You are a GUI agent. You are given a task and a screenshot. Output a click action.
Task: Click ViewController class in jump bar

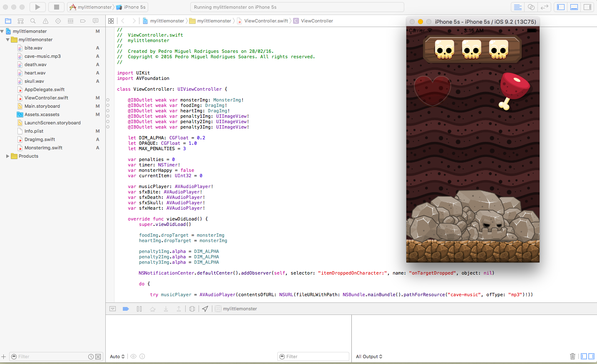(x=313, y=21)
